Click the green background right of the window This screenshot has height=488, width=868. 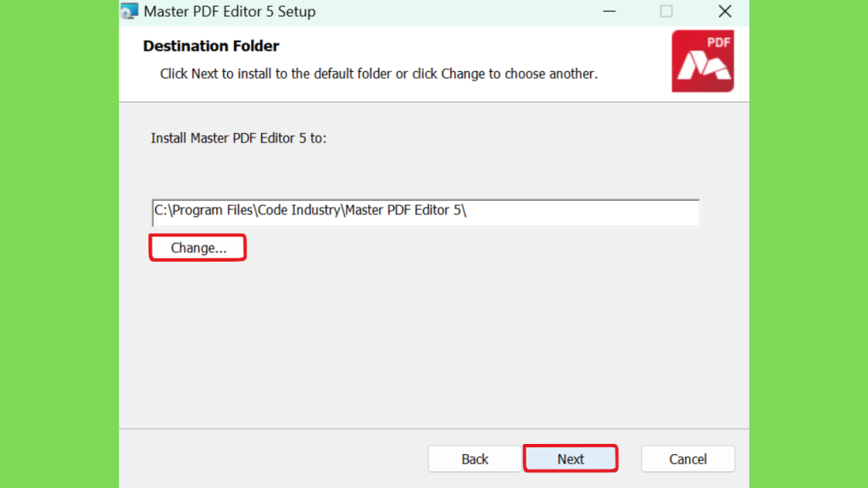click(808, 244)
